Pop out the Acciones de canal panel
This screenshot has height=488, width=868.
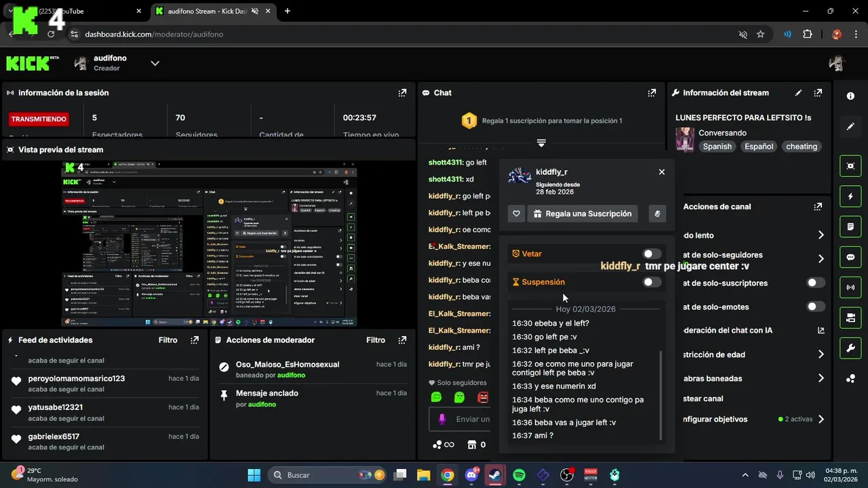[818, 207]
